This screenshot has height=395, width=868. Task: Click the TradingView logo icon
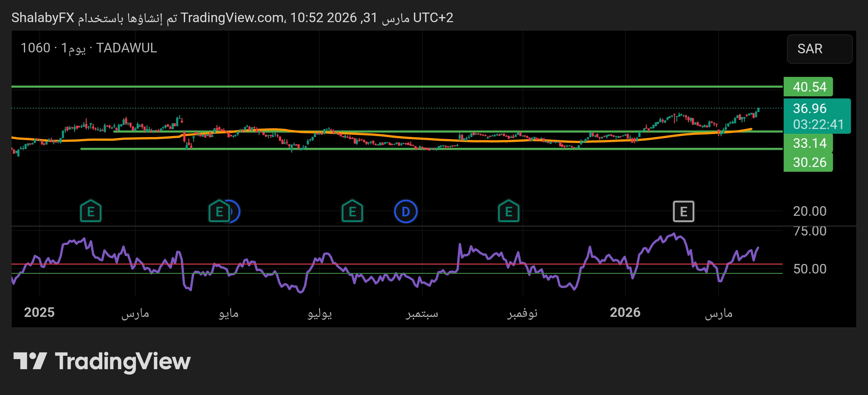[x=30, y=361]
